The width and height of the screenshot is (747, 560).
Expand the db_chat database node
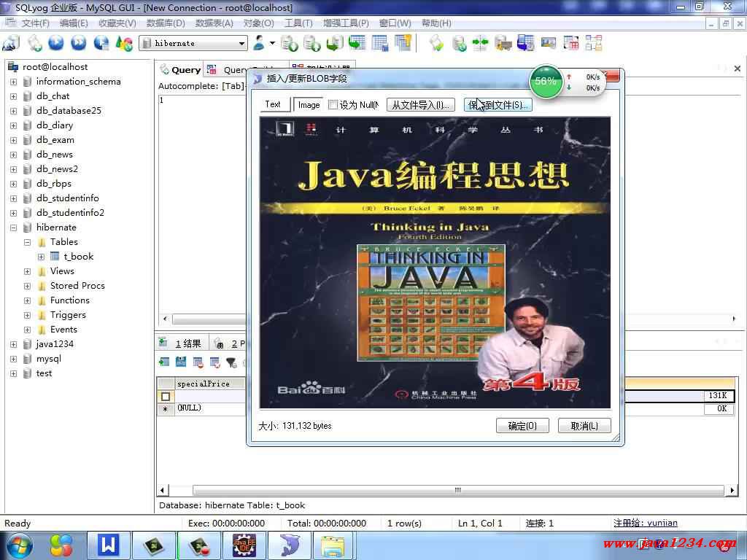(13, 96)
